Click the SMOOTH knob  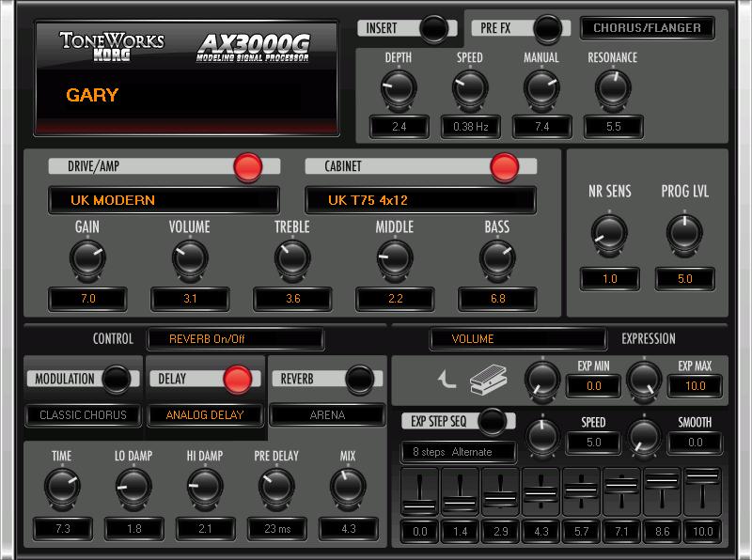644,437
